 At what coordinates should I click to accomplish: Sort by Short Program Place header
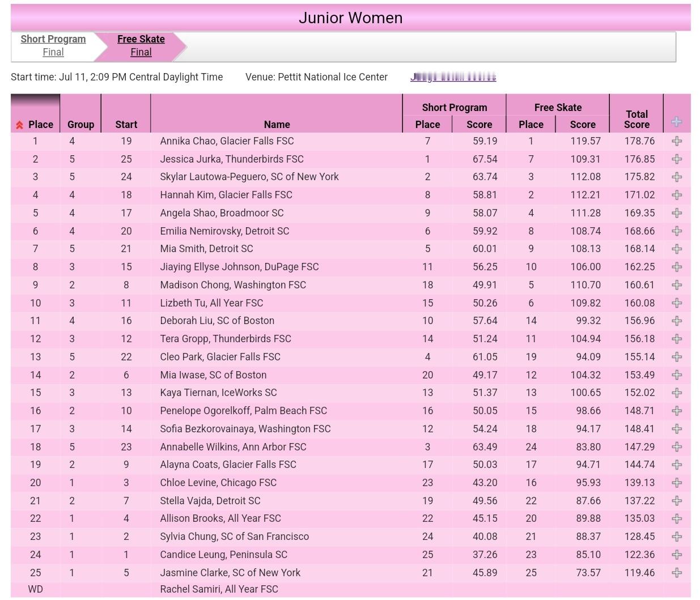428,125
